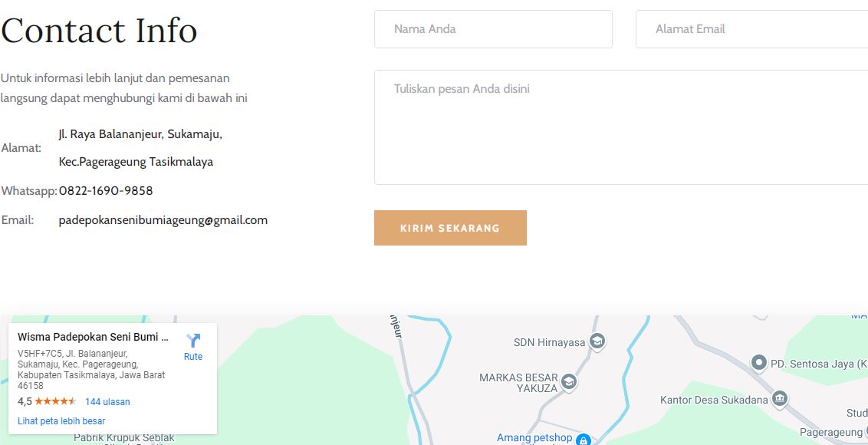Select the PD. Sentosa Jaya location pin
Viewport: 868px width, 445px height.
(x=759, y=364)
